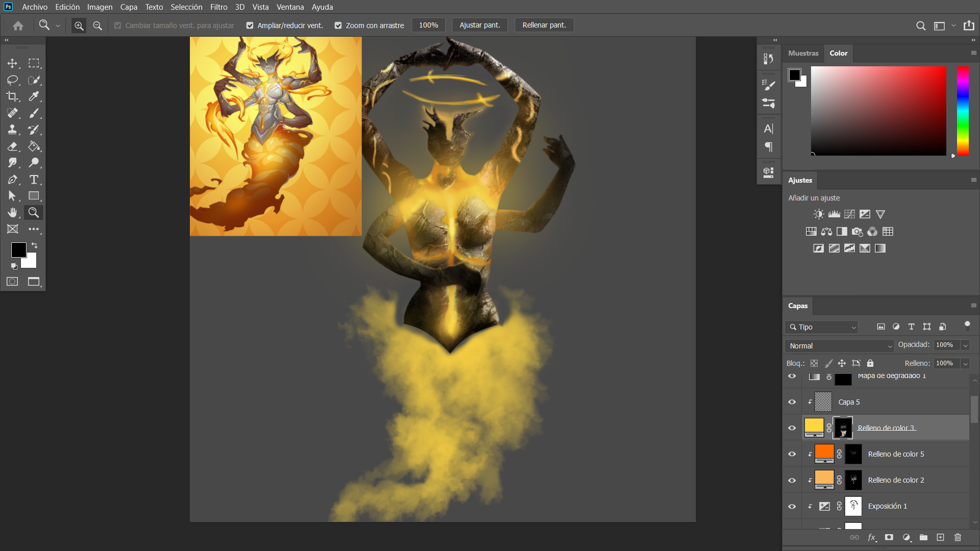The height and width of the screenshot is (551, 980).
Task: Add a layer mask
Action: (889, 537)
